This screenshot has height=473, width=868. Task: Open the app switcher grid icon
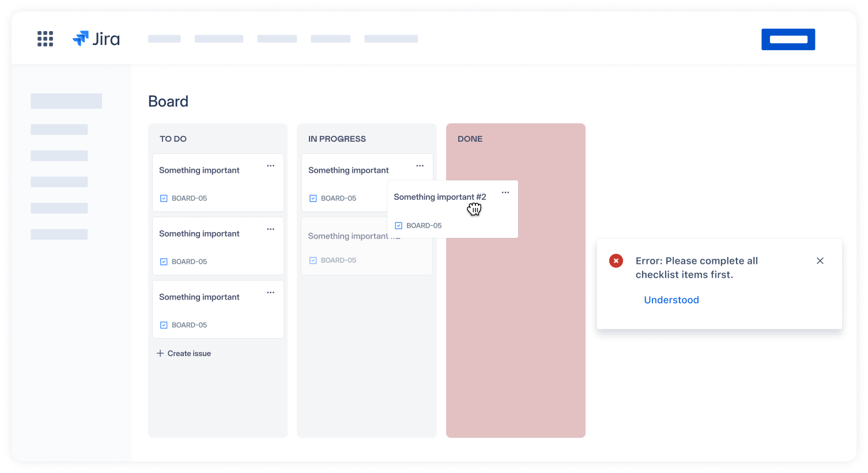pyautogui.click(x=45, y=39)
